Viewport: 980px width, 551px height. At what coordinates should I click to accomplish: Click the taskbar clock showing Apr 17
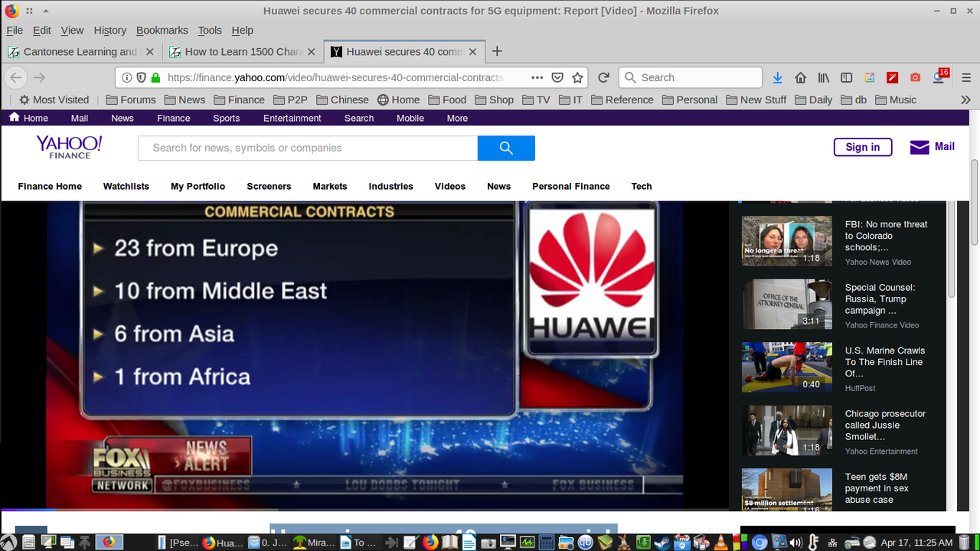pos(916,542)
